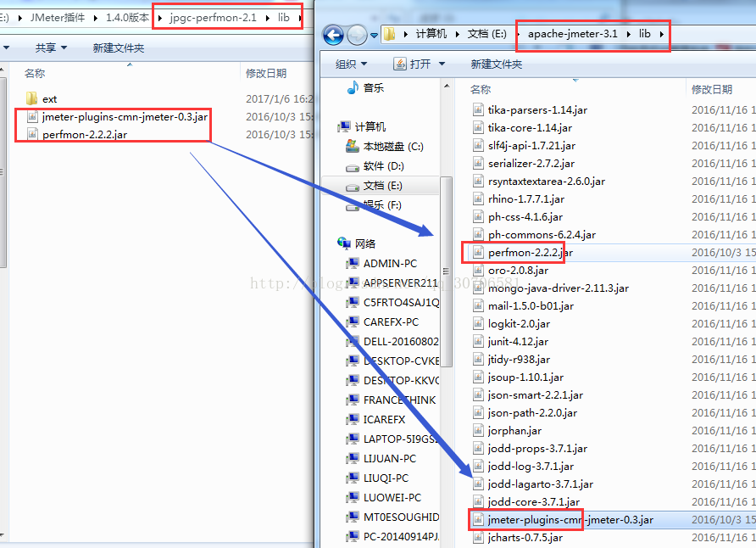Select ph-css-4.1.6.jar file
Viewport: 756px width, 548px height.
518,217
